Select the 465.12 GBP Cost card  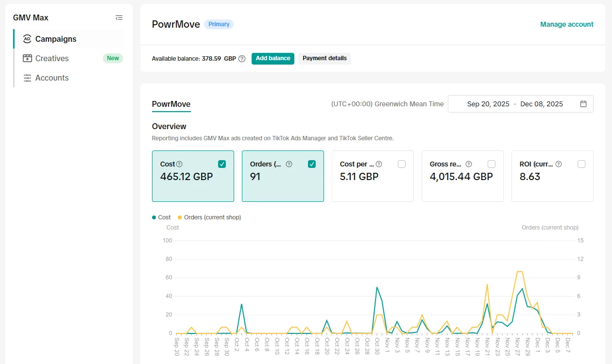tap(193, 176)
